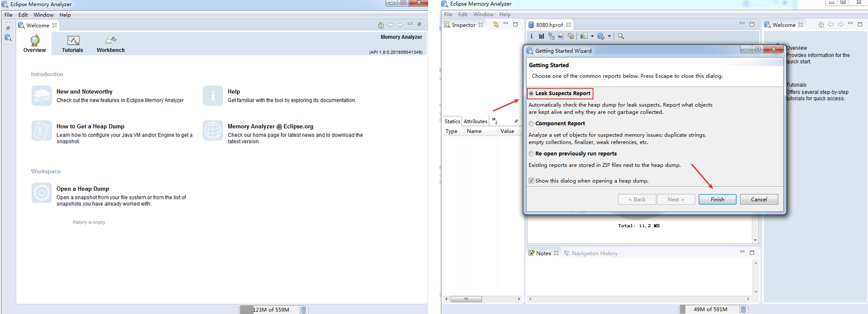Open New and Noteworthy link
868x314 pixels.
click(x=84, y=91)
